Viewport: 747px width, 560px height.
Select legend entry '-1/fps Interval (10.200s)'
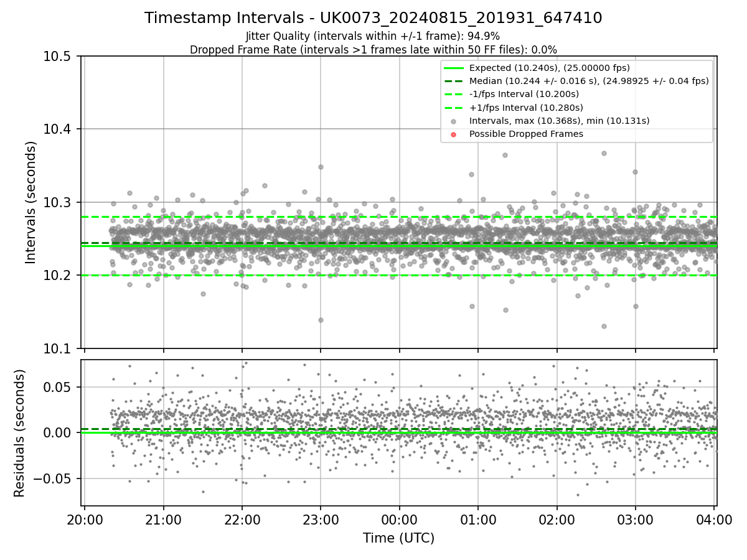pos(524,94)
